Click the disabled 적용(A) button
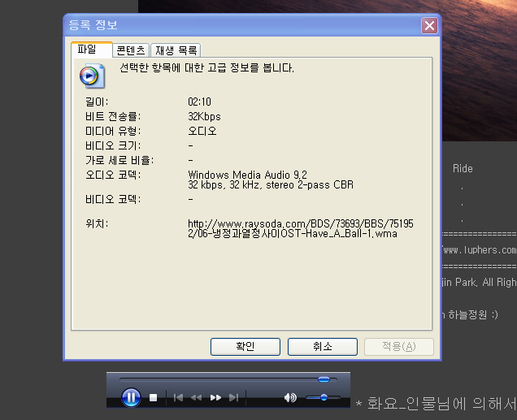The image size is (517, 420). [399, 347]
